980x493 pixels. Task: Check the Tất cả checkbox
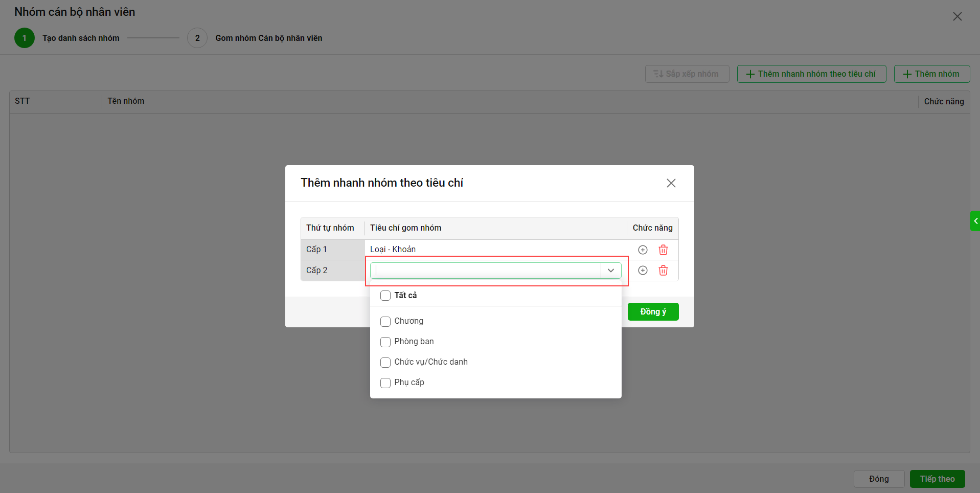coord(385,296)
